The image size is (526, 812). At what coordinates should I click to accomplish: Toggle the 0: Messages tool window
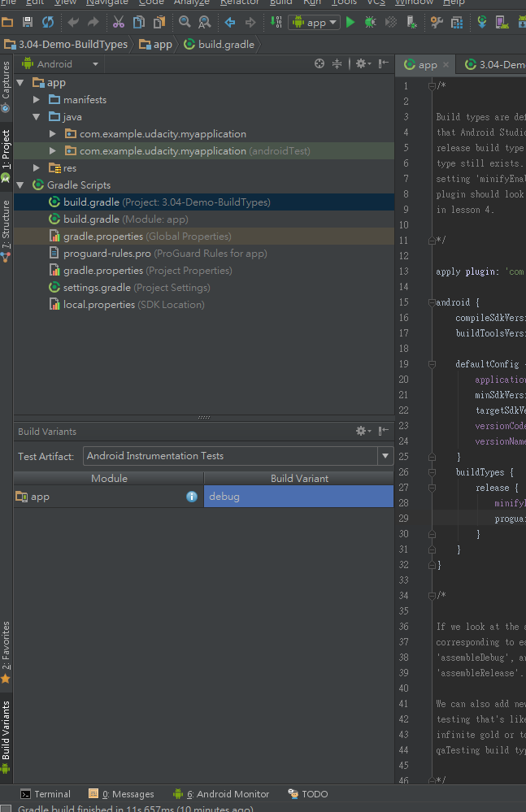click(x=122, y=794)
